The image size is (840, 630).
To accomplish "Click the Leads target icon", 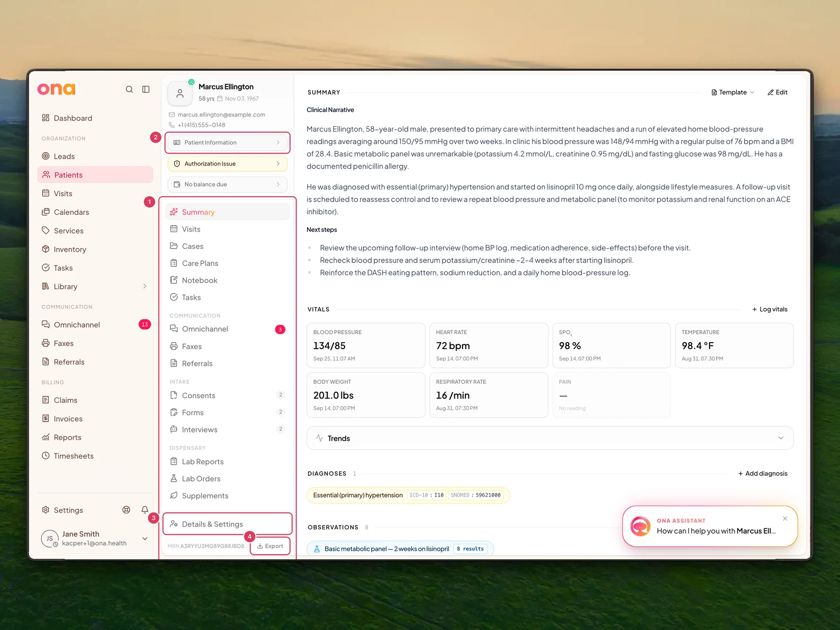I will click(x=45, y=156).
